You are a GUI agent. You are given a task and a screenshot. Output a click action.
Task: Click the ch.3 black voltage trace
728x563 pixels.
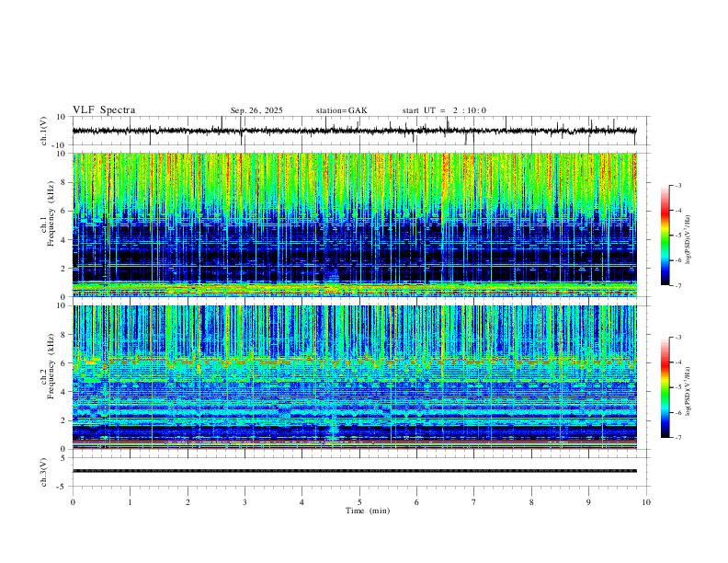355,471
